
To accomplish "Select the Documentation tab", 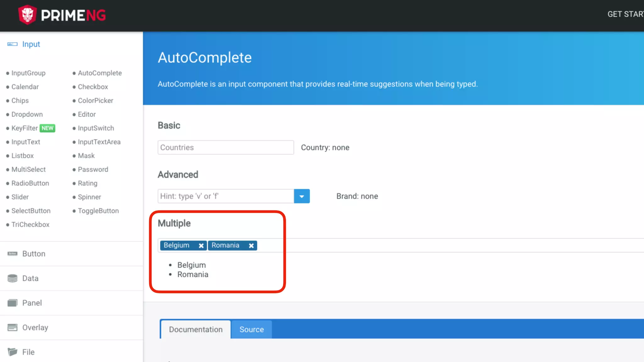I will 196,329.
